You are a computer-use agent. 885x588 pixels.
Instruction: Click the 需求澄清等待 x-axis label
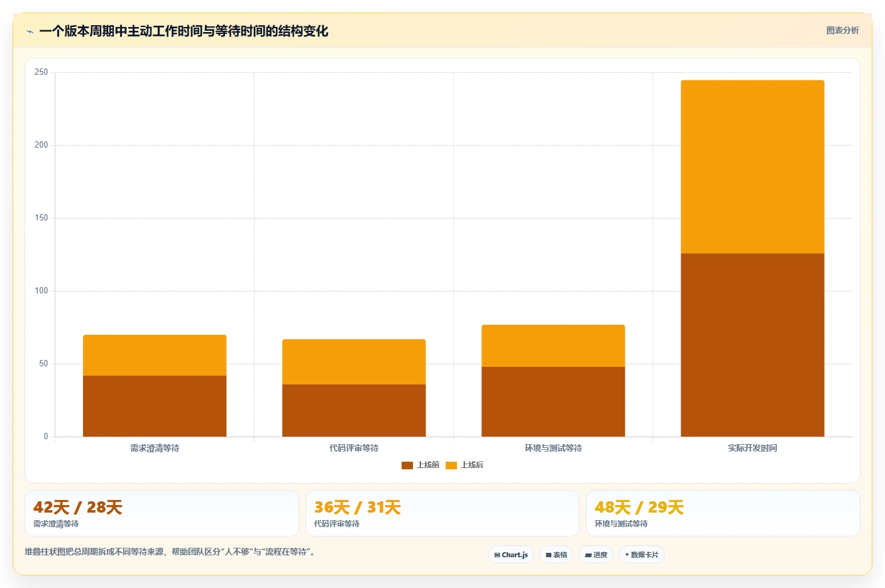[x=155, y=448]
